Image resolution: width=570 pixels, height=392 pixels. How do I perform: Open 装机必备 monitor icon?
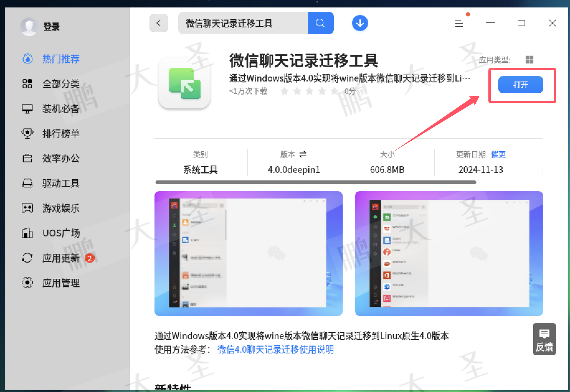(27, 109)
